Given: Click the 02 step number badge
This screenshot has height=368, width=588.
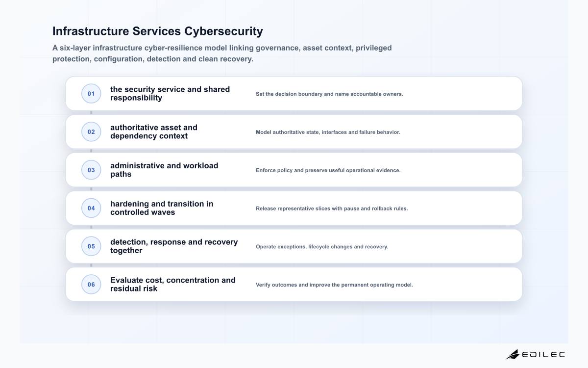Looking at the screenshot, I should point(91,132).
